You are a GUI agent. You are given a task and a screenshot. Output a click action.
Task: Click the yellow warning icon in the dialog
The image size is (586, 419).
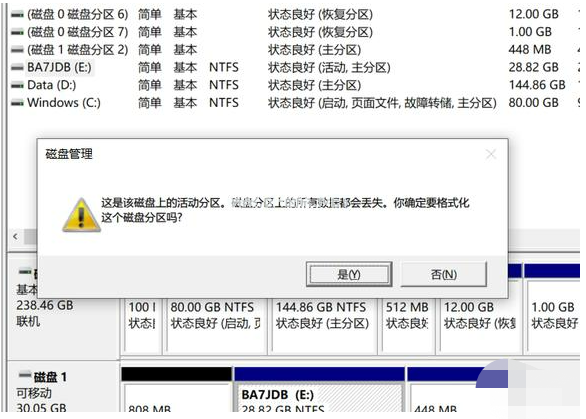(81, 215)
